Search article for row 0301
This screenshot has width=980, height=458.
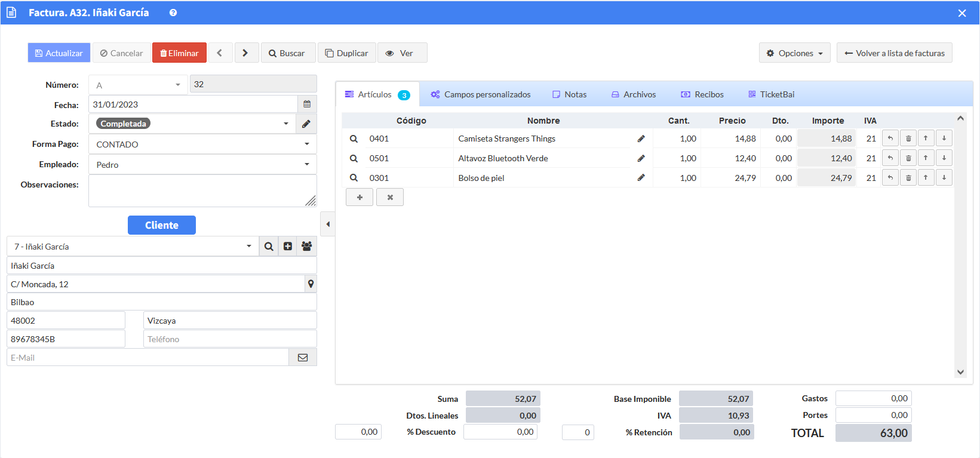pos(354,178)
